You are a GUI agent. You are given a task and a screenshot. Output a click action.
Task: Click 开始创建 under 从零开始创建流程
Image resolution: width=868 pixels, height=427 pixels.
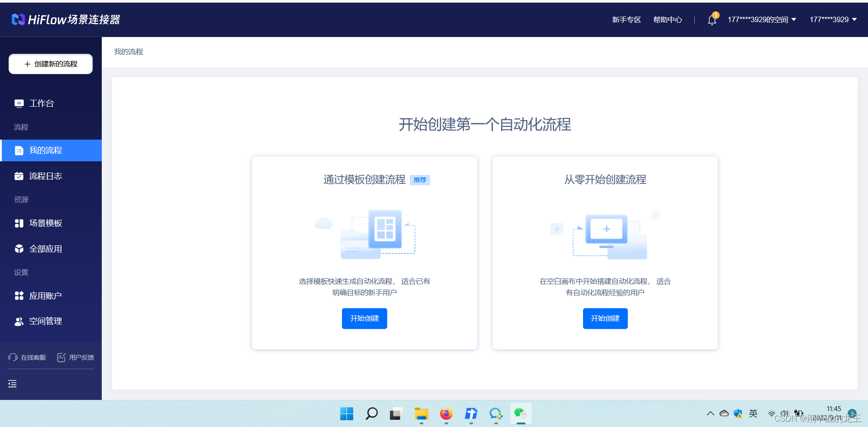click(605, 319)
